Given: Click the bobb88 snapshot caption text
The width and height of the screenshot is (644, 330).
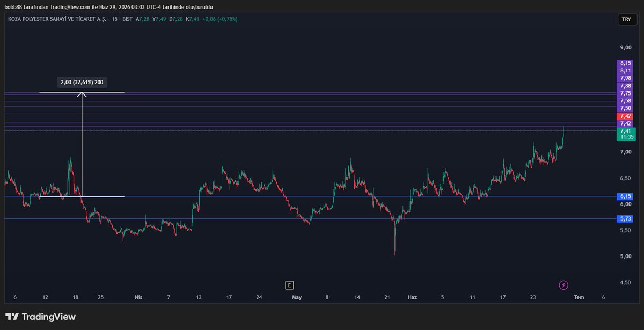Looking at the screenshot, I should [x=110, y=6].
